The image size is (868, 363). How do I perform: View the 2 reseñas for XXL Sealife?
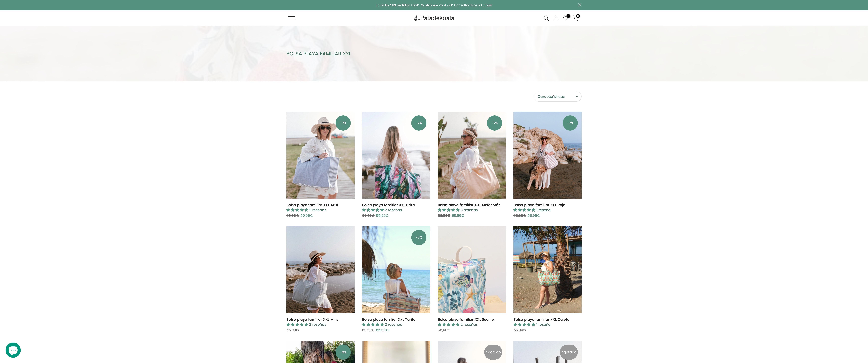pyautogui.click(x=469, y=325)
